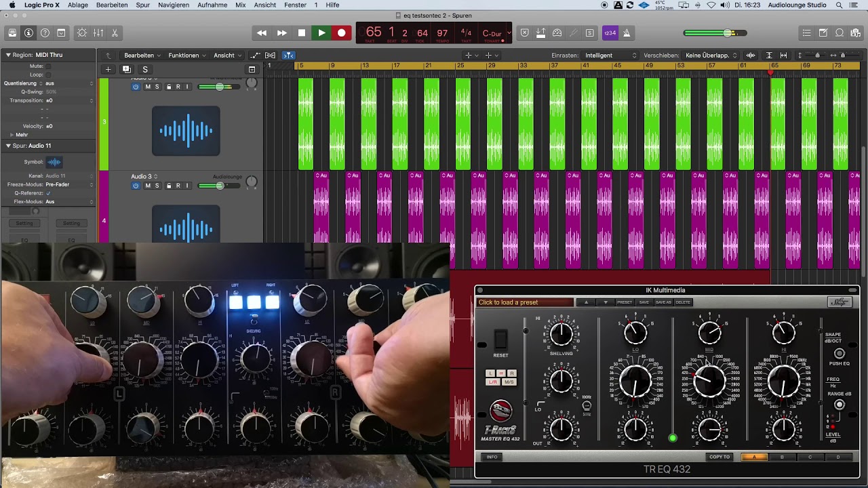Solo the Audio 3 track with S
The image size is (868, 488).
157,186
